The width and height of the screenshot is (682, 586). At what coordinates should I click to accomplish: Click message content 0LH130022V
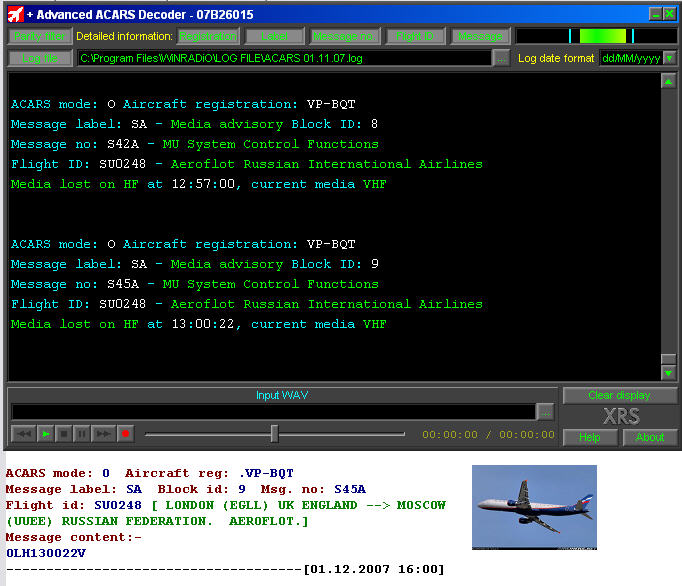pos(46,553)
